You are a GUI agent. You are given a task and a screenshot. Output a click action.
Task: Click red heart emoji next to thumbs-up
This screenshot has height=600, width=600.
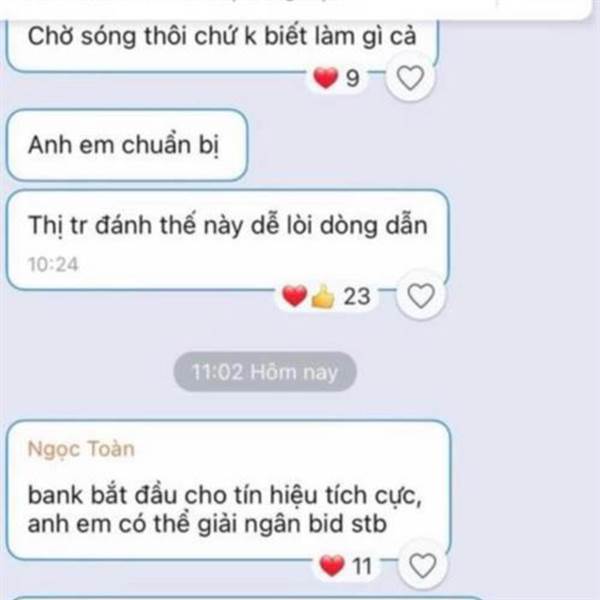294,296
